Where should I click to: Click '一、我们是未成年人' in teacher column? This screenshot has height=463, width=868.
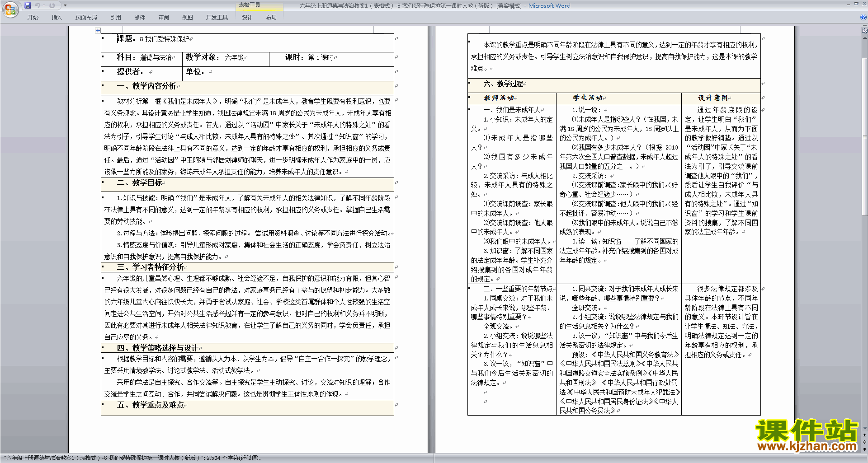click(x=513, y=110)
